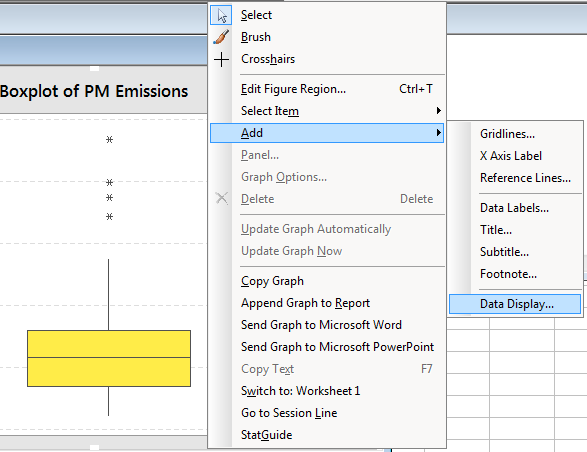The width and height of the screenshot is (587, 452).
Task: Activate the Crosshairs plus icon
Action: coord(221,59)
